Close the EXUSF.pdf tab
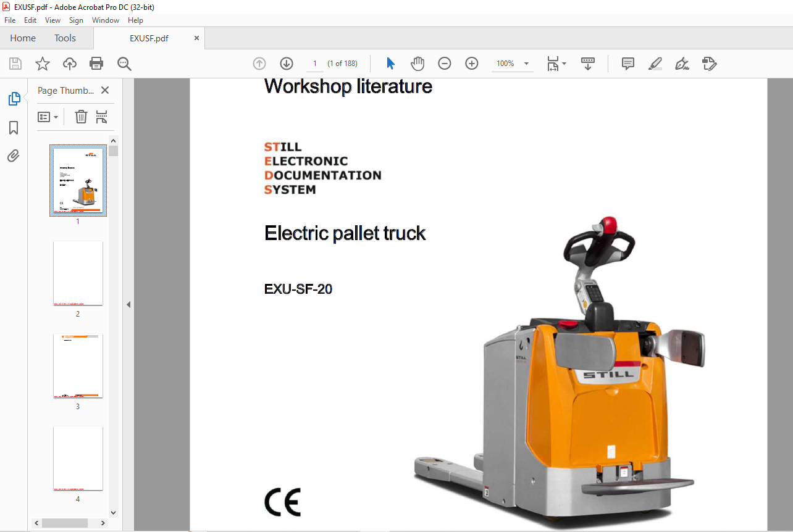The width and height of the screenshot is (793, 532). click(197, 38)
